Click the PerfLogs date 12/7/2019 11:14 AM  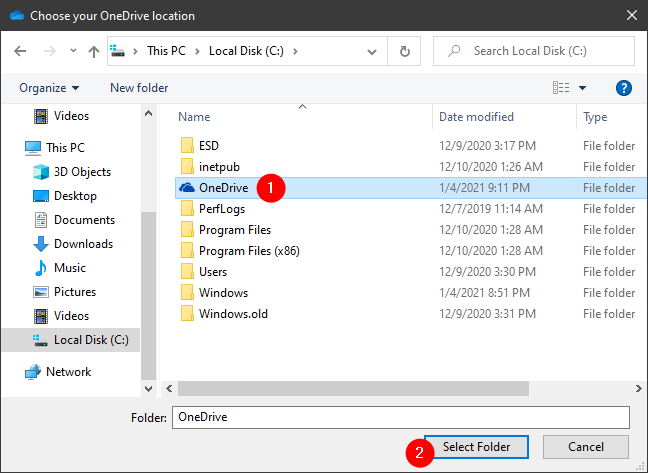point(491,209)
